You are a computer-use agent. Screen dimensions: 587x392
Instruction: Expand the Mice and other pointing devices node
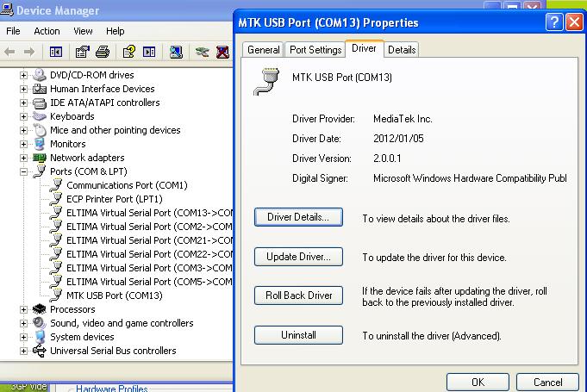click(x=23, y=130)
